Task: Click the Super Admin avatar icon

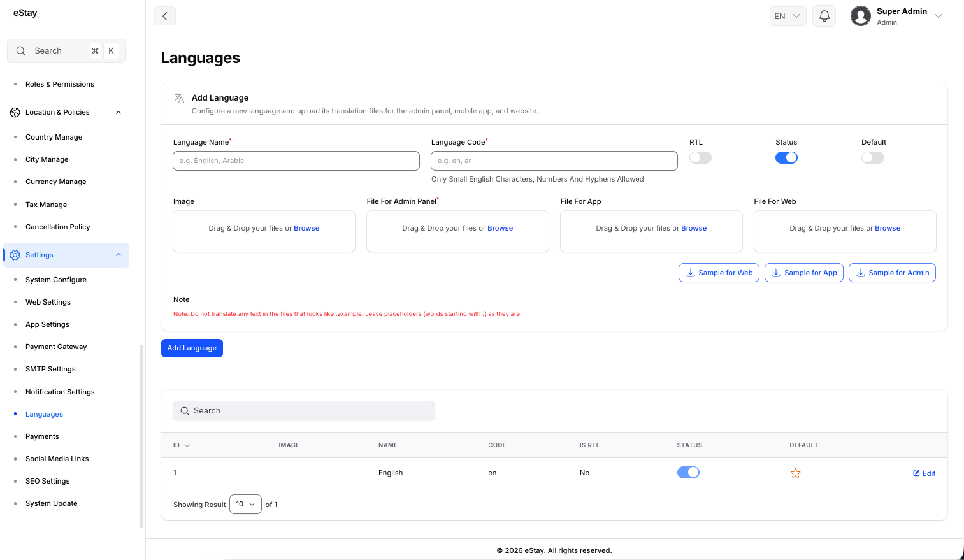Action: [x=861, y=16]
